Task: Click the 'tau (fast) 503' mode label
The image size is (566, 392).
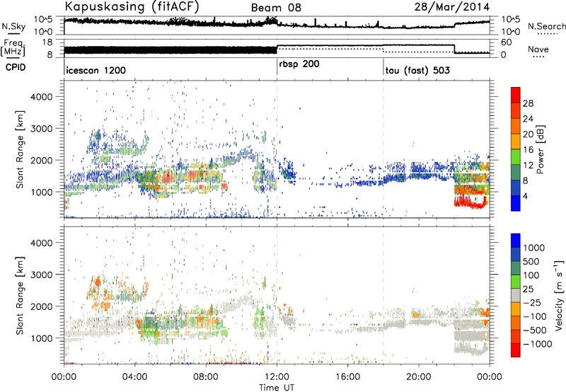Action: pyautogui.click(x=417, y=70)
